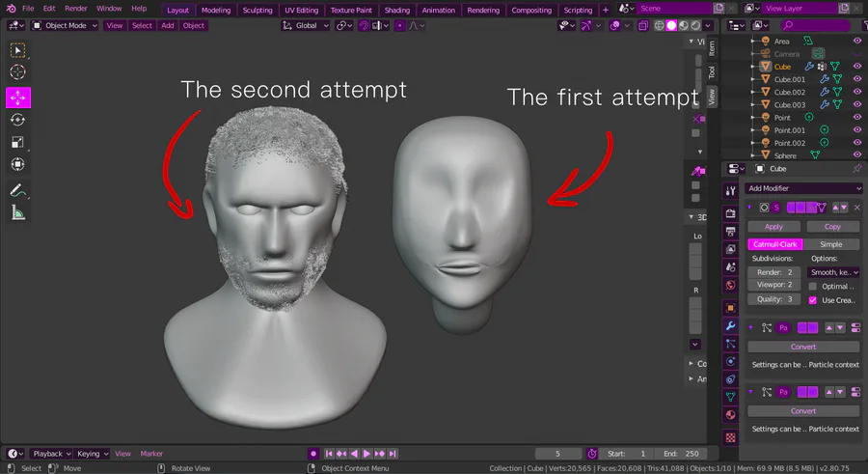Collapse the Subdivision modifier panel
Screen dimensions: 868x474
tap(749, 208)
